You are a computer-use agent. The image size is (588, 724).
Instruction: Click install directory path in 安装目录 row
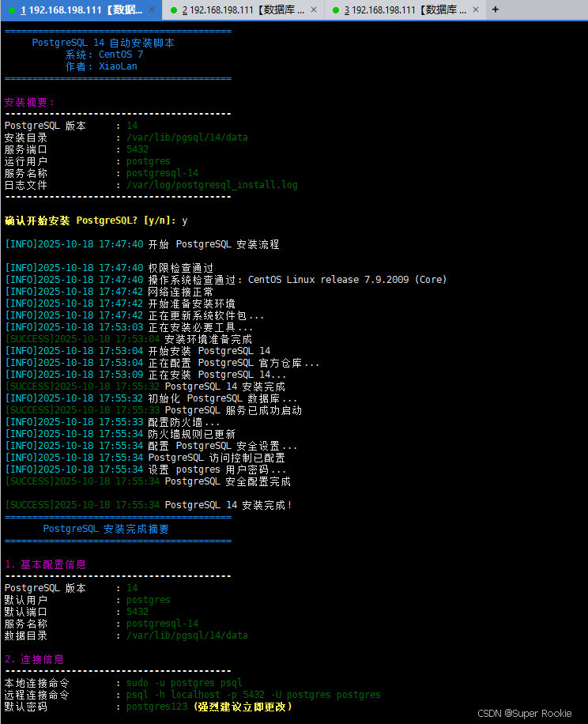187,138
